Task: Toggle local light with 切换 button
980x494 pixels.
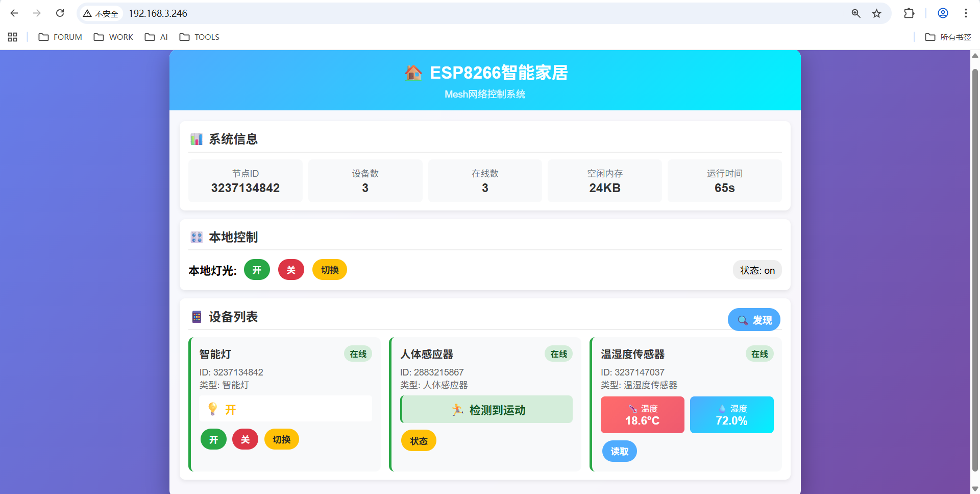Action: point(330,270)
